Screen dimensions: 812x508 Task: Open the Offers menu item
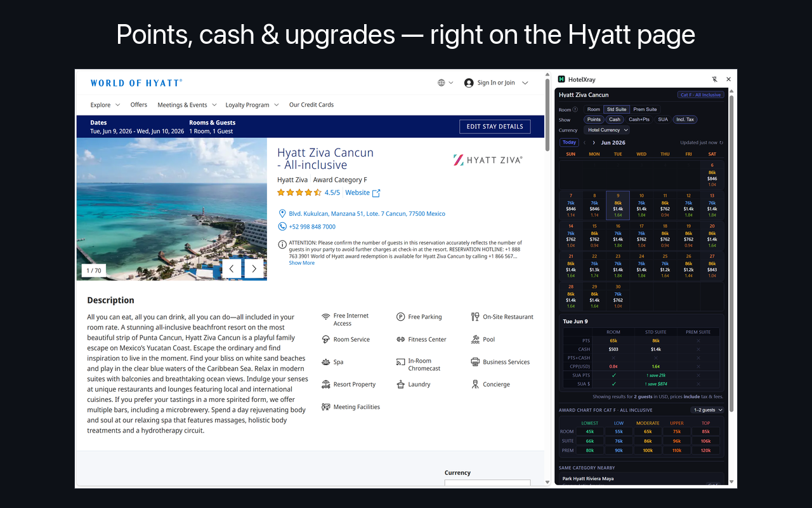139,105
